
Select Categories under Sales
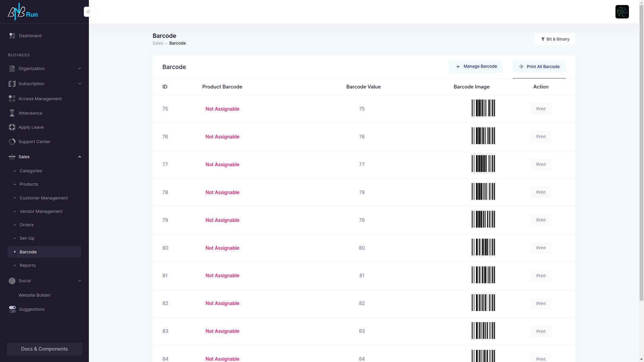(44, 171)
